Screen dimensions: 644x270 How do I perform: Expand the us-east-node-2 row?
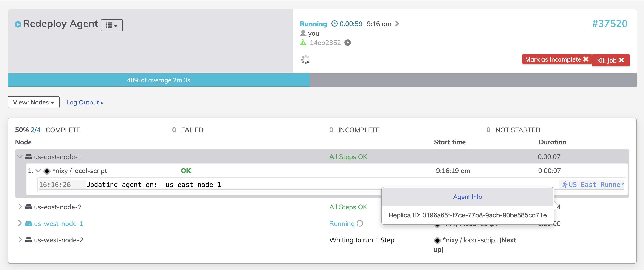tap(20, 207)
